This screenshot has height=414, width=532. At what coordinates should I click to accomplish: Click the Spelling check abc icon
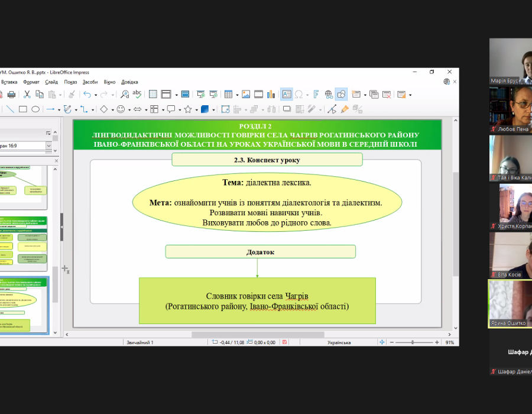(x=137, y=94)
